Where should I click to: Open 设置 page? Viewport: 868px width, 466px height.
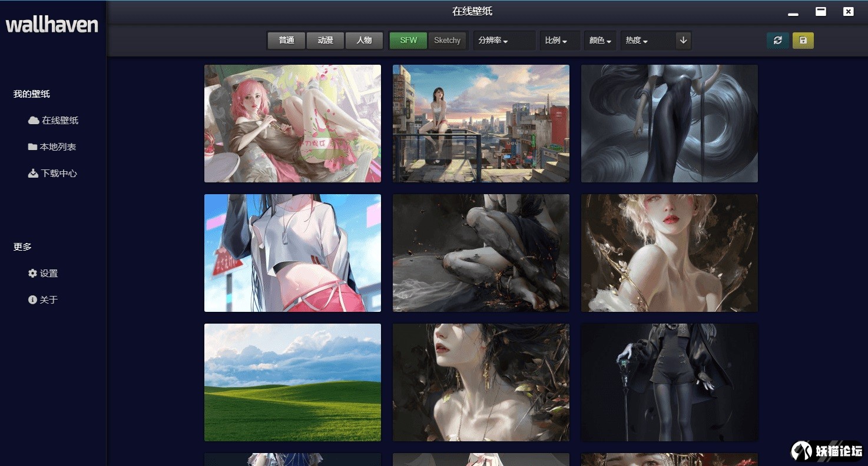coord(43,273)
